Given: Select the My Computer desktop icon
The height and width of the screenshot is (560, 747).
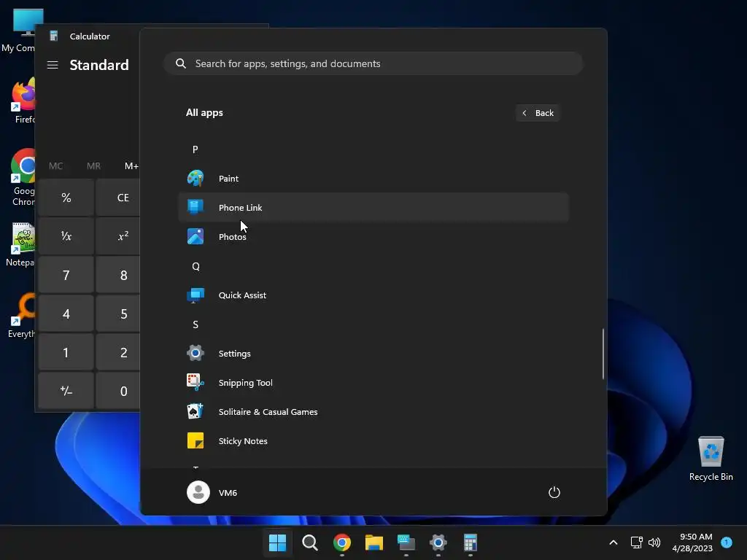Looking at the screenshot, I should 19,31.
